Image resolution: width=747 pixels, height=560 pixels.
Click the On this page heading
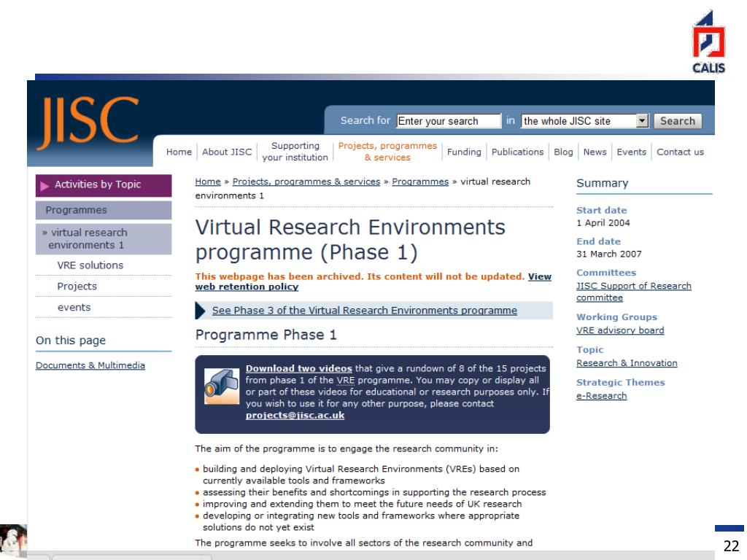click(x=71, y=341)
